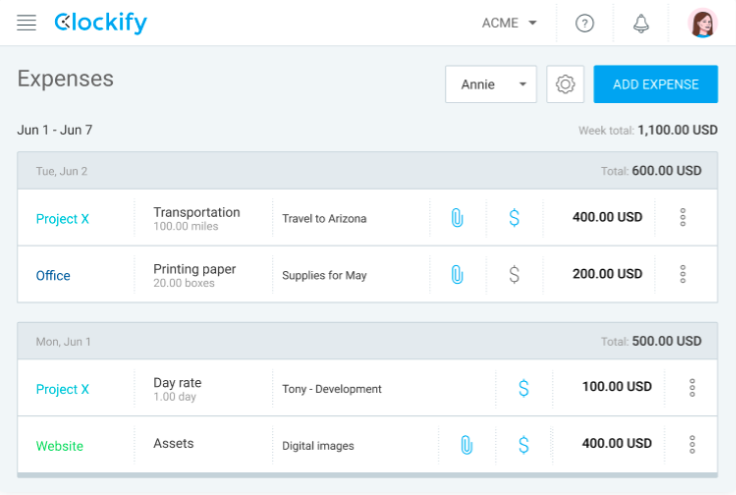This screenshot has width=736, height=495.
Task: Open the Assets expense receipt attachment
Action: 466,445
